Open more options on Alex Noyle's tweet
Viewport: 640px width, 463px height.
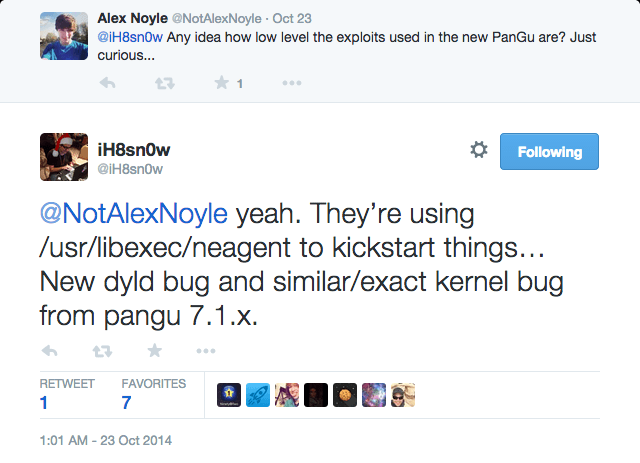click(x=291, y=84)
